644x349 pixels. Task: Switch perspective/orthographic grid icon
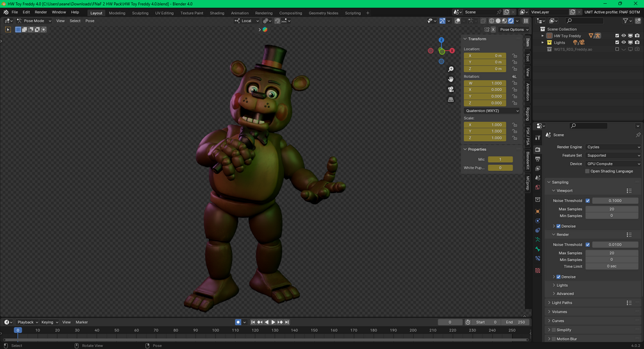tap(450, 99)
